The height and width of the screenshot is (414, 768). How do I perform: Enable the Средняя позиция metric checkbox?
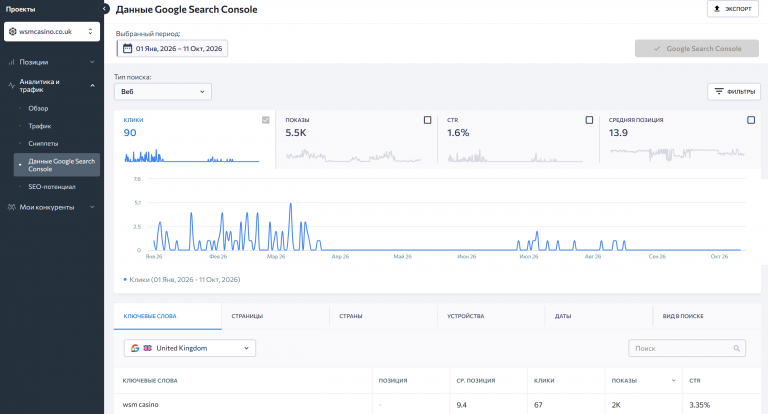(x=751, y=120)
